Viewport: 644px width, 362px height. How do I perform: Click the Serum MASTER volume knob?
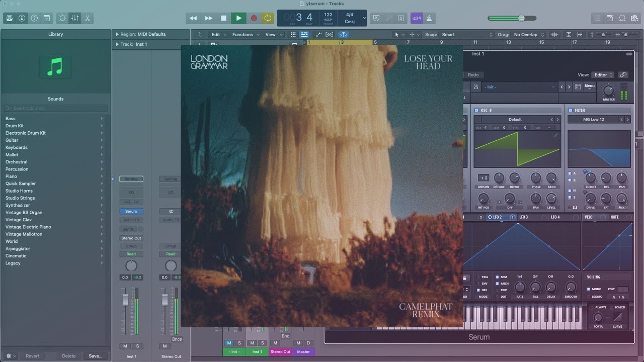609,90
